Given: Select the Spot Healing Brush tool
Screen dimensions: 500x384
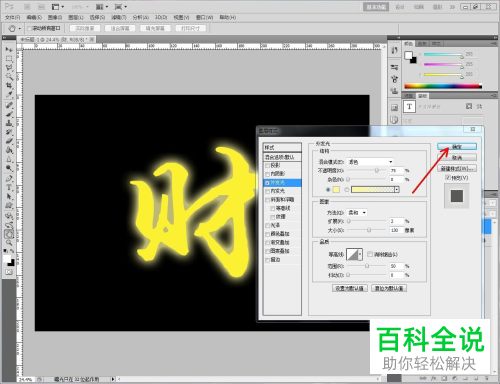Looking at the screenshot, I should [x=9, y=105].
